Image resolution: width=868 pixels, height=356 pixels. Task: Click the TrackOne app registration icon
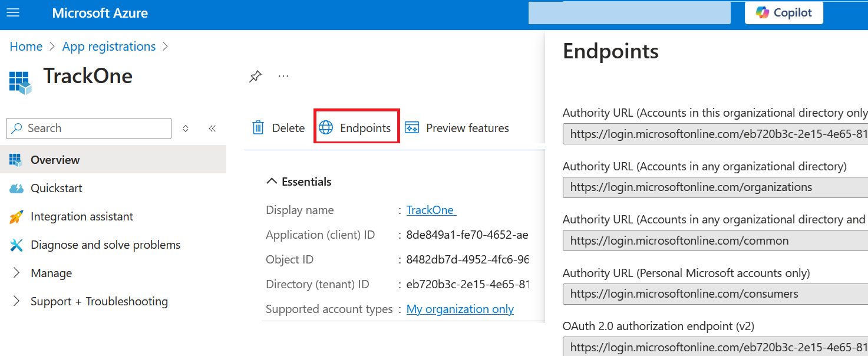(x=20, y=83)
